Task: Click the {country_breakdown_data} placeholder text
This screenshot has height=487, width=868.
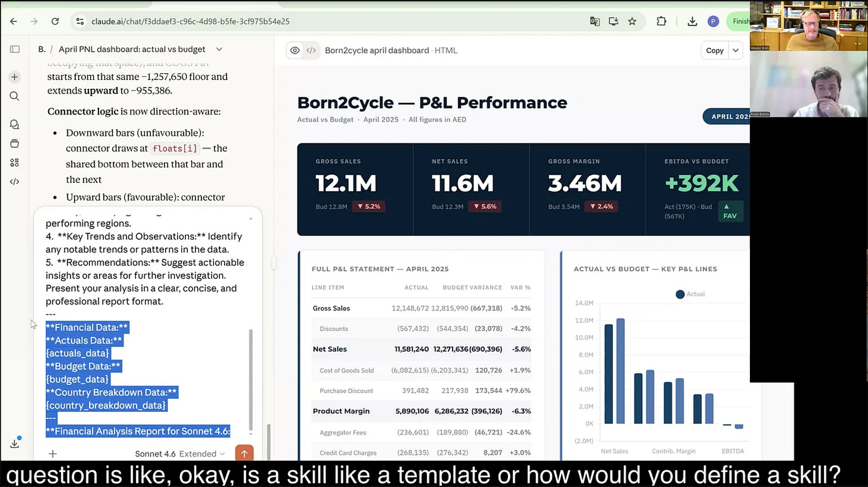Action: tap(106, 405)
